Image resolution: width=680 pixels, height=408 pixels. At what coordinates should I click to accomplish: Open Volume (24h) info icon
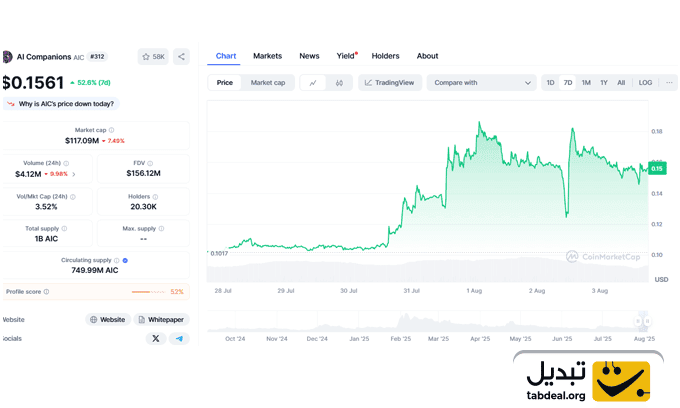(x=66, y=163)
